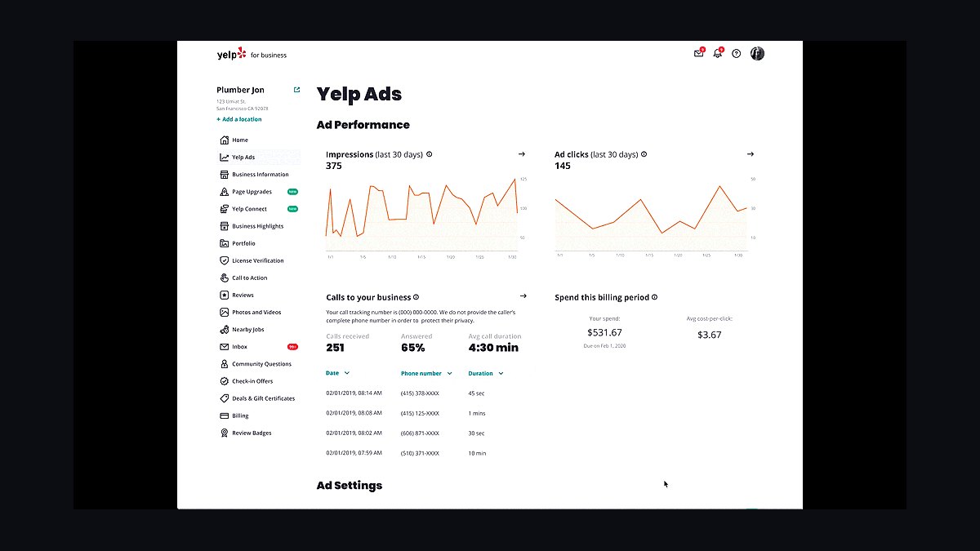Open Plumber Jon external link icon

click(296, 90)
